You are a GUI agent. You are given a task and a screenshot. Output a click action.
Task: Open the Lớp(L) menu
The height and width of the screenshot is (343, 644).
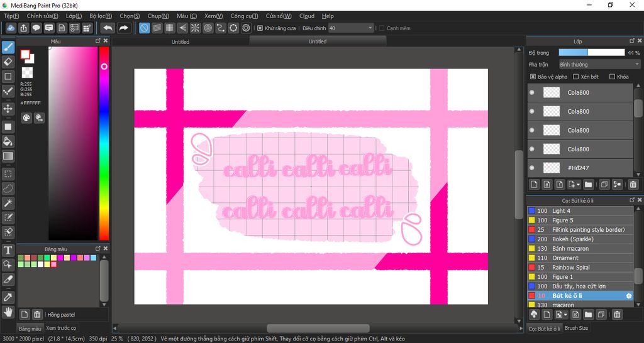74,16
